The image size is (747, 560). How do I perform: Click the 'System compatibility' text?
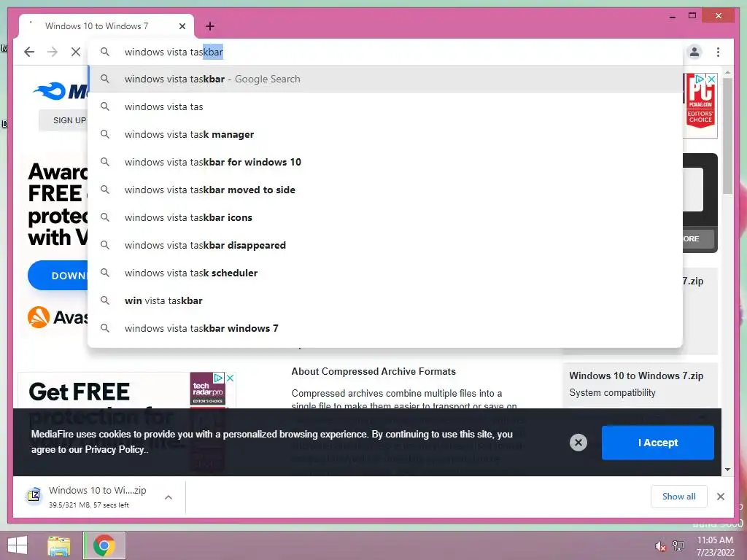tap(612, 393)
